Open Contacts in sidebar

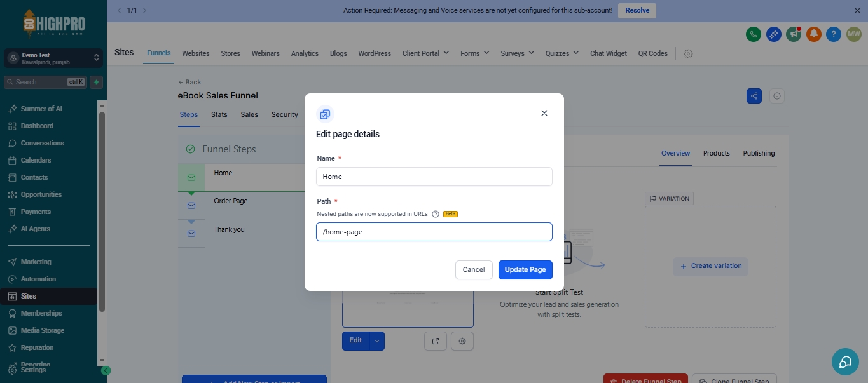[34, 177]
